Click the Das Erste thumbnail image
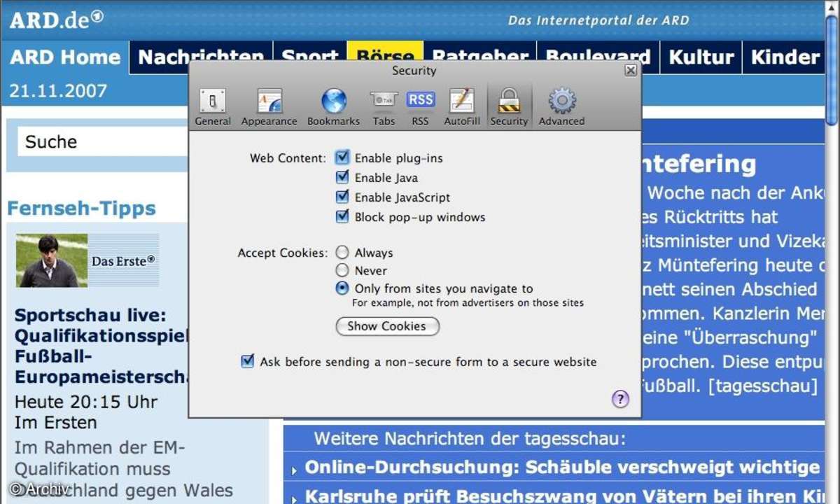840x504 pixels. [87, 260]
